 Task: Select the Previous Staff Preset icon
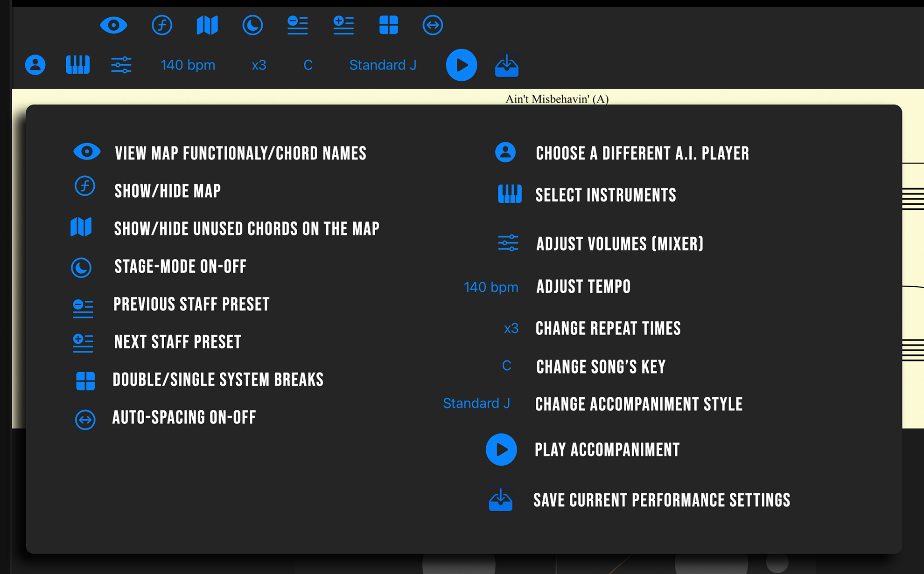pos(83,308)
